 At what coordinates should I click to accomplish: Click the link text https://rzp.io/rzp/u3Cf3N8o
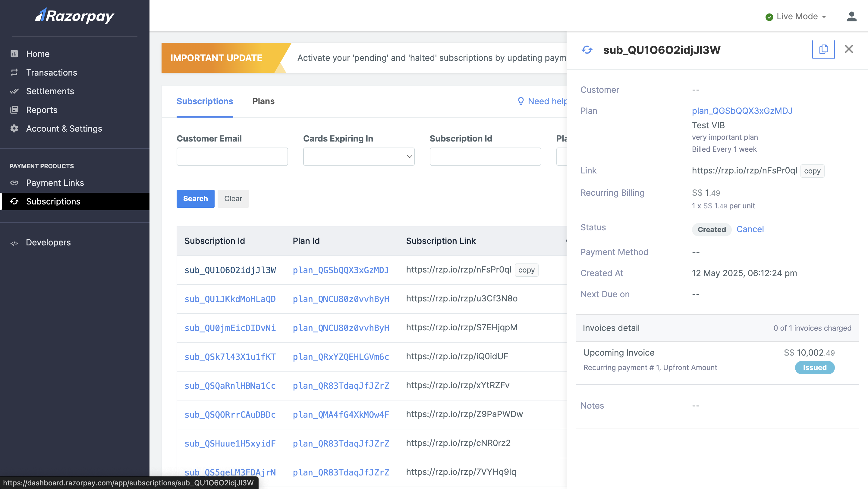pyautogui.click(x=462, y=298)
